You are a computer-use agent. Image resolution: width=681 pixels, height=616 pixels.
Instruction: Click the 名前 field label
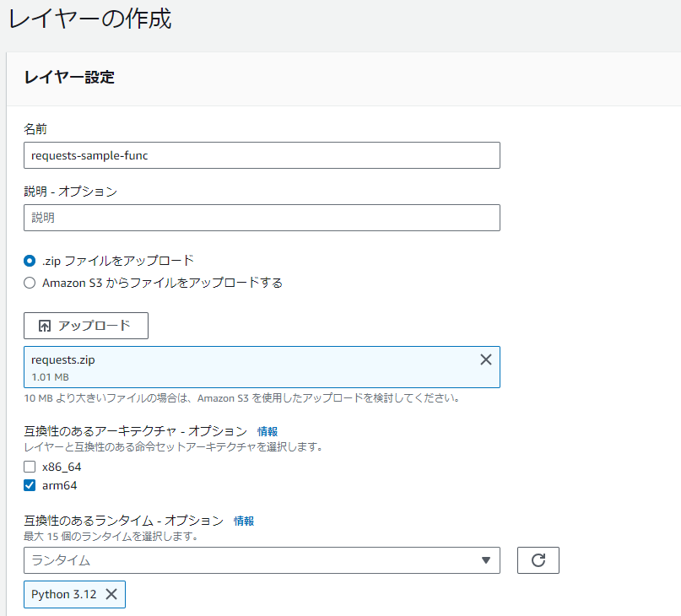(x=35, y=129)
